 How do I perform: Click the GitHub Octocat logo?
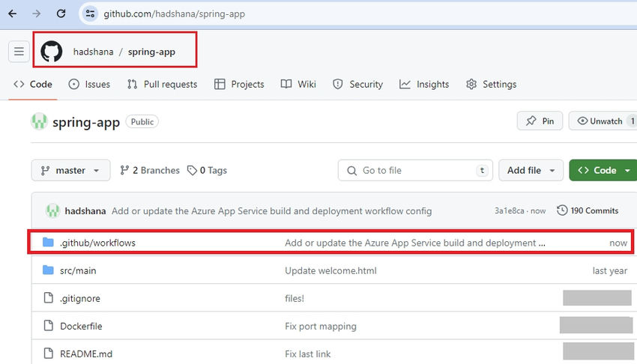coord(51,52)
